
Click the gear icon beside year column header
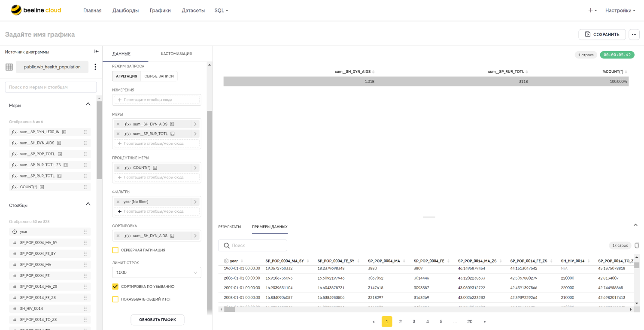tap(226, 261)
